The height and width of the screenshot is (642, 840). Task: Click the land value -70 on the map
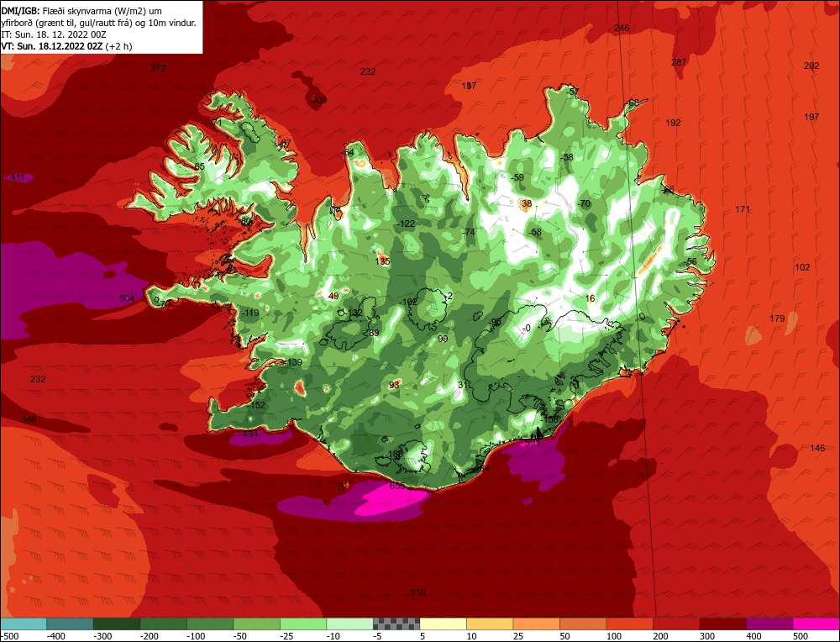click(x=583, y=203)
